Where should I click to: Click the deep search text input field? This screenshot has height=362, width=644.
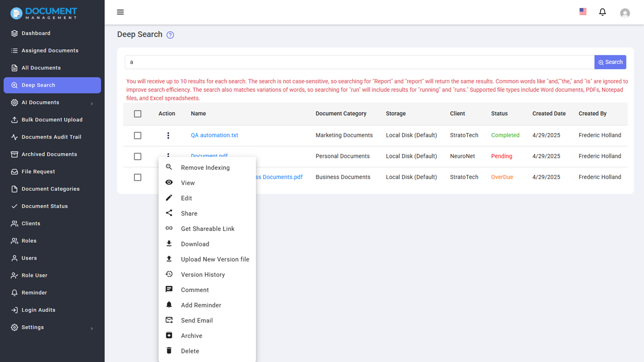tap(359, 62)
